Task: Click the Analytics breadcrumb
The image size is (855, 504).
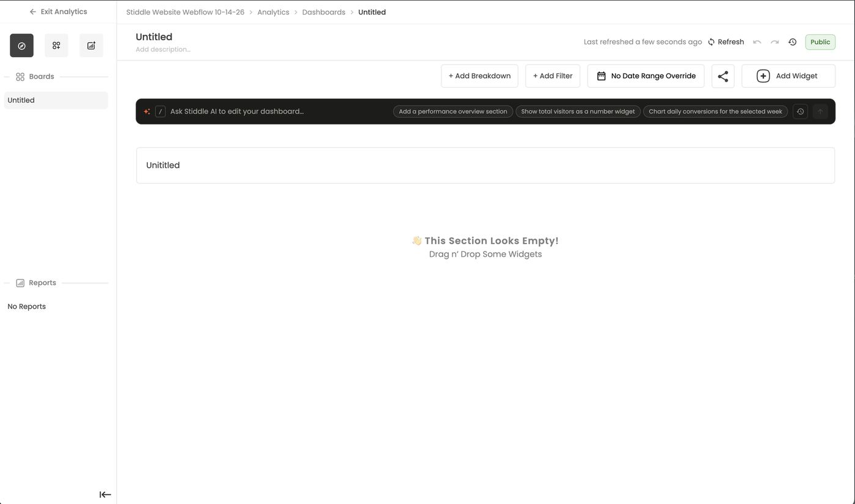Action: pyautogui.click(x=273, y=12)
